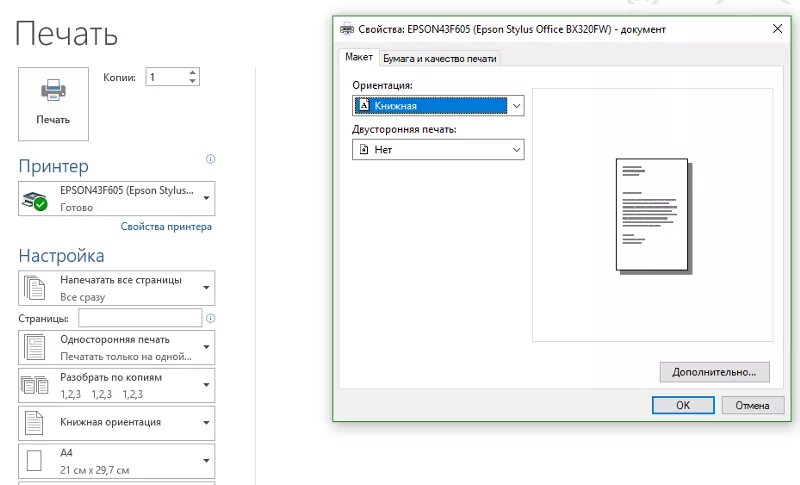The image size is (800, 485).
Task: Open the Ориентация combo box showing Книжная
Action: (x=438, y=106)
